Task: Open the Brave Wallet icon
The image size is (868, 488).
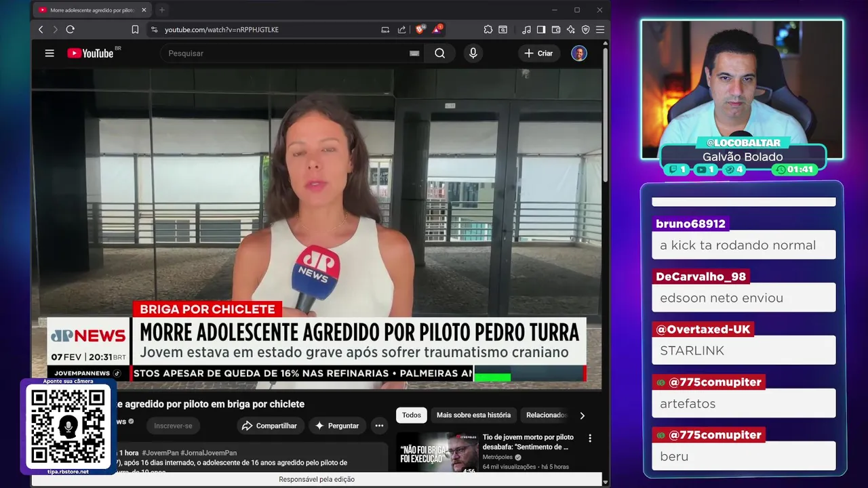Action: [x=556, y=30]
